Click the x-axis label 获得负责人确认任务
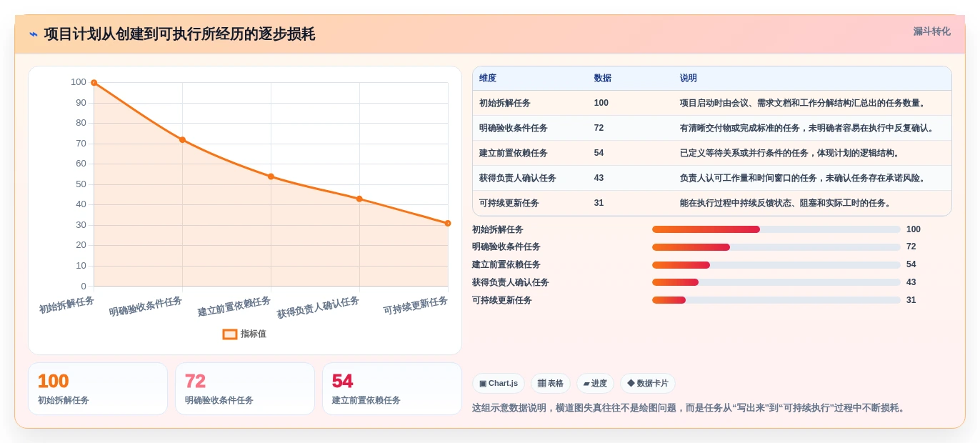 (318, 307)
